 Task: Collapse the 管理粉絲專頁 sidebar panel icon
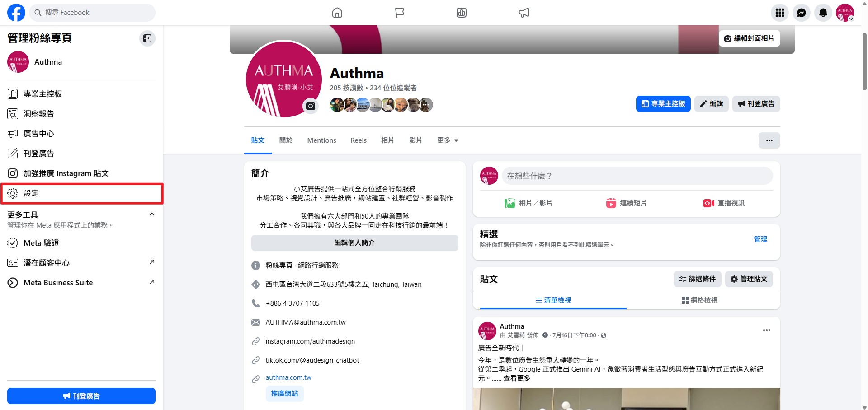pyautogui.click(x=147, y=38)
